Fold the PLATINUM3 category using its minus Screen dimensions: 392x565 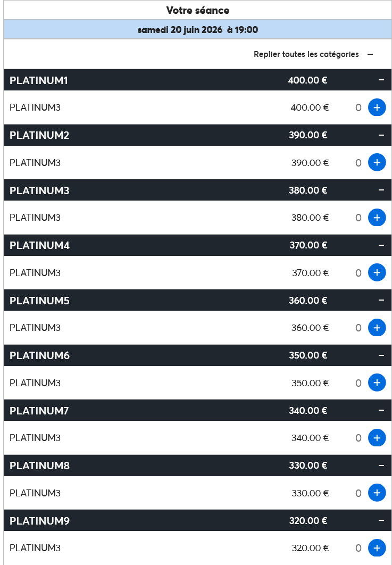381,190
